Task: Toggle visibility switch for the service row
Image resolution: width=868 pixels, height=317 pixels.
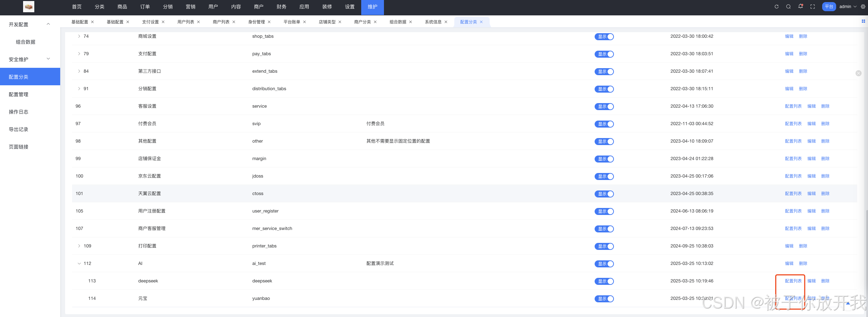Action: [x=604, y=107]
